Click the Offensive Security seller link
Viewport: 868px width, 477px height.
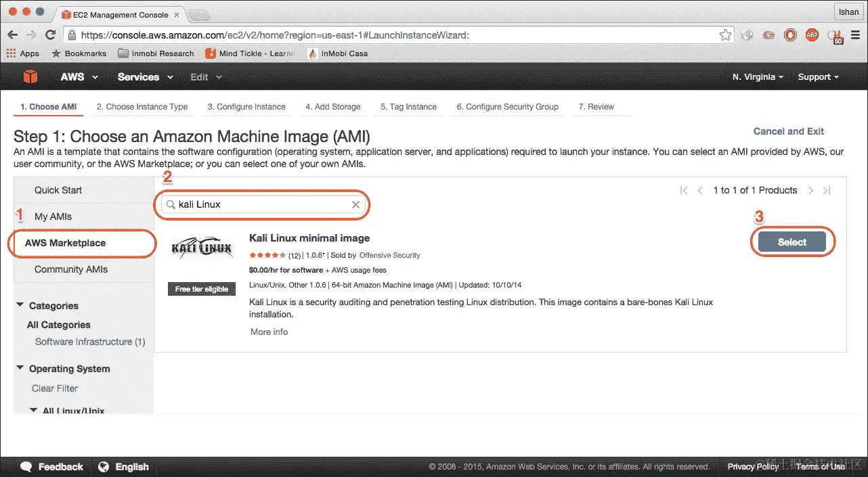389,255
